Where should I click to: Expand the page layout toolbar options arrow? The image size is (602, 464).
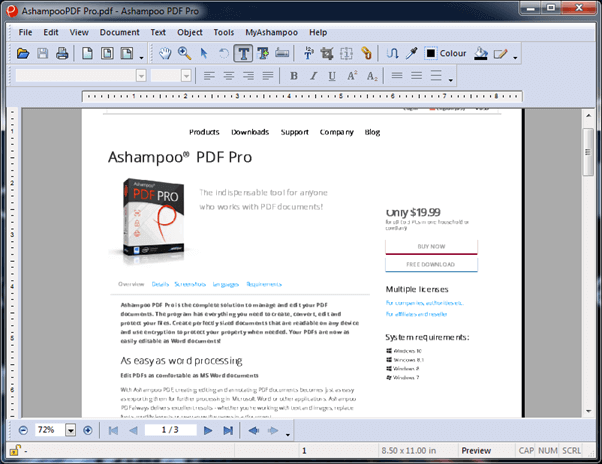click(x=141, y=58)
